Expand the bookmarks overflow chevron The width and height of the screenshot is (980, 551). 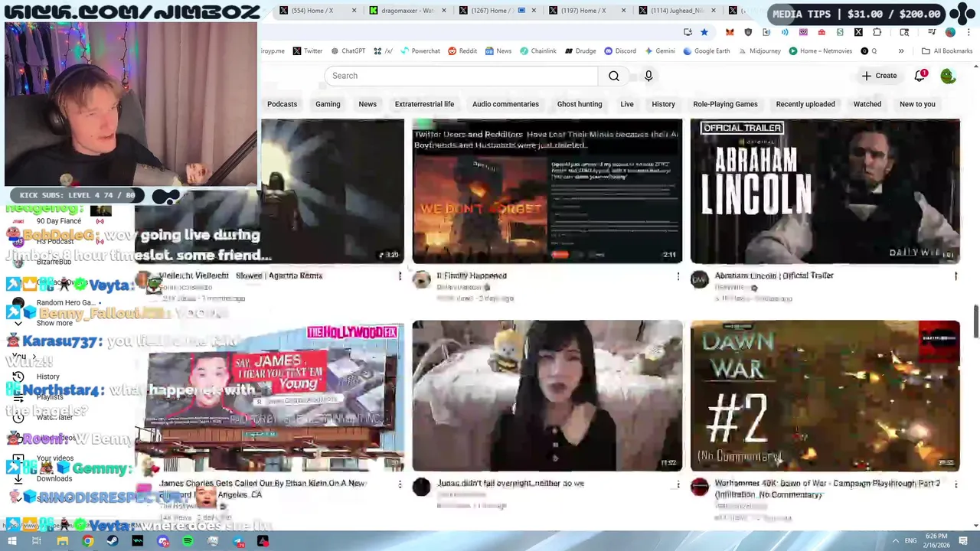(x=901, y=51)
